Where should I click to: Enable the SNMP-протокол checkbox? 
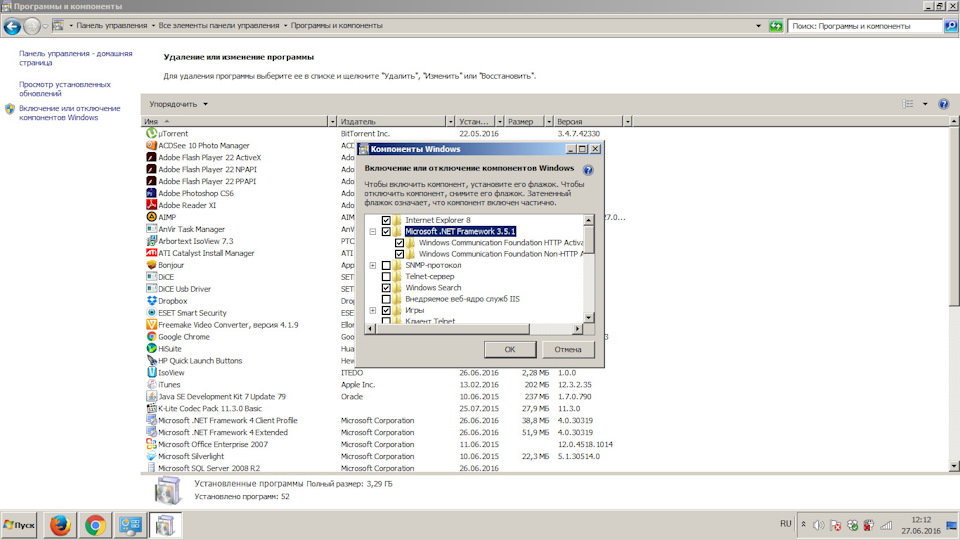click(x=386, y=265)
